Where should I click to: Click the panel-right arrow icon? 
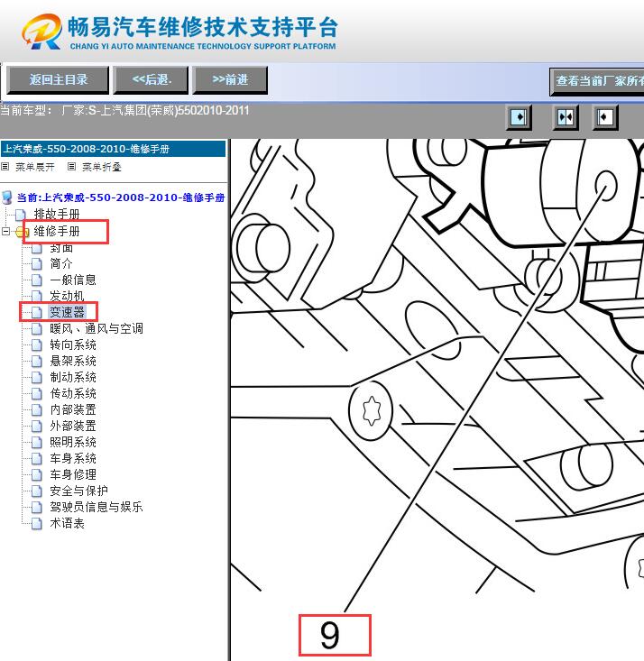pos(605,116)
